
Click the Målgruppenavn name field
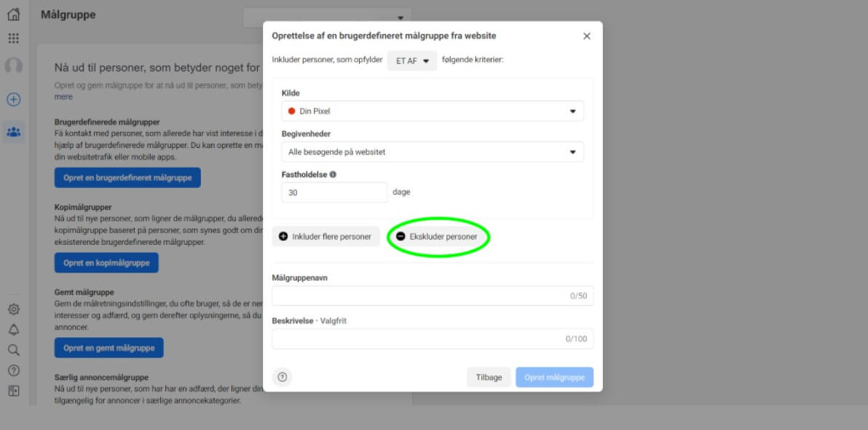coord(433,295)
